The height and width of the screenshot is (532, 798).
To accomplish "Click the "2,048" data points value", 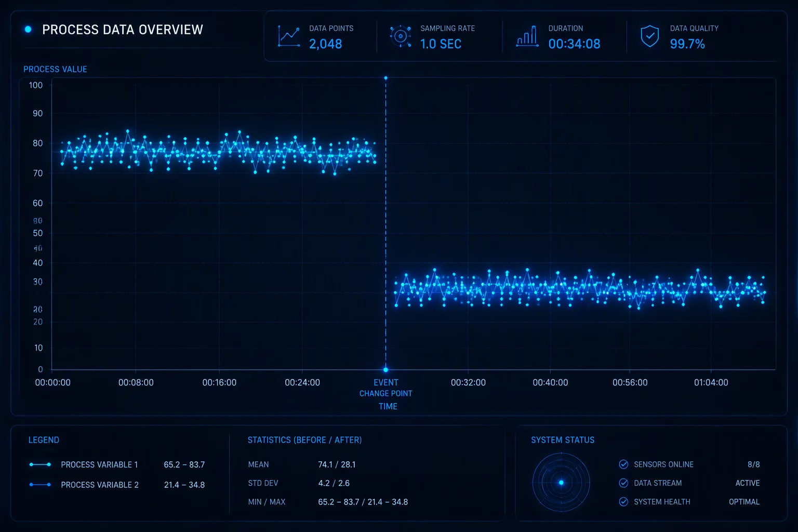I will [326, 44].
